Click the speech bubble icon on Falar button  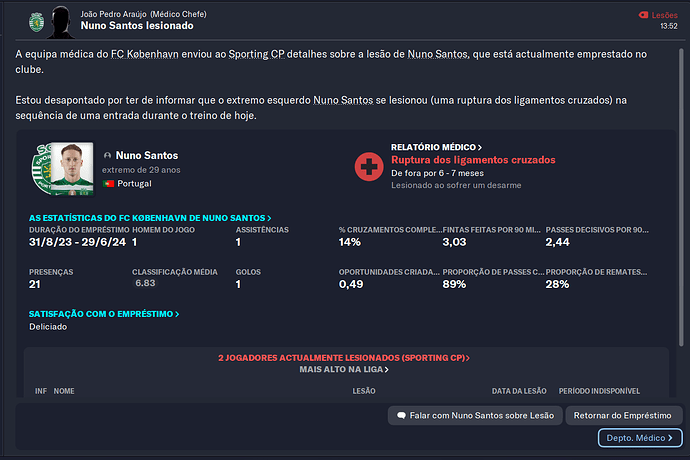[x=401, y=416]
